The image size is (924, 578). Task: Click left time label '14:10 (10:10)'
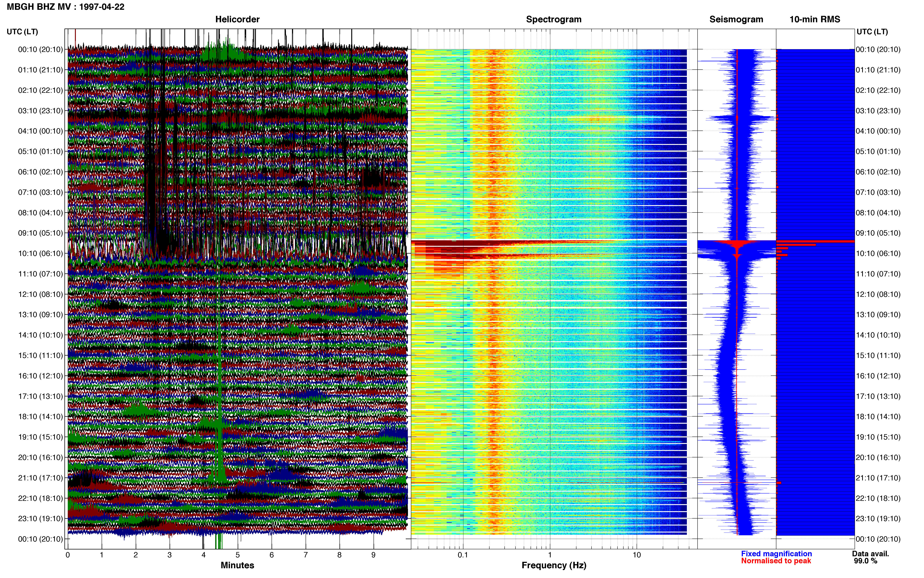pyautogui.click(x=41, y=335)
